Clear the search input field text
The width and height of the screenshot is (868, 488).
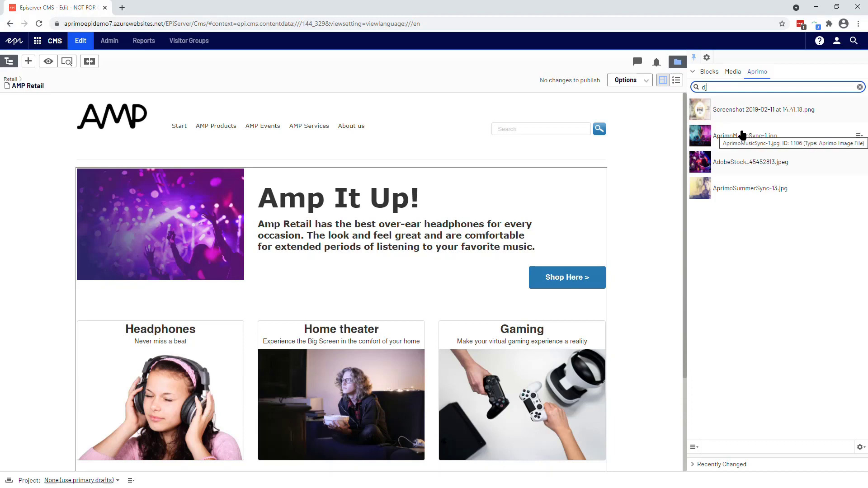pyautogui.click(x=860, y=87)
